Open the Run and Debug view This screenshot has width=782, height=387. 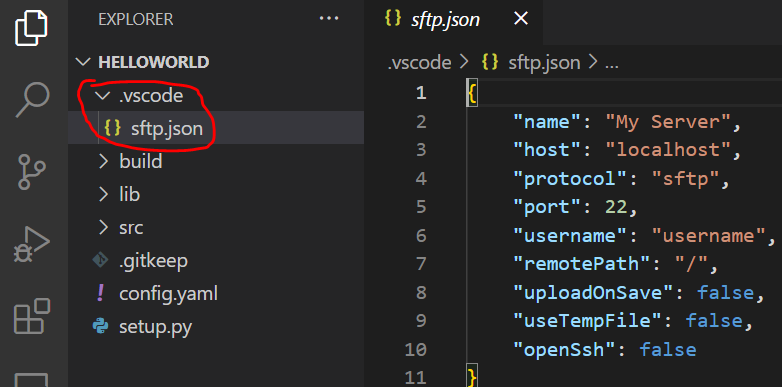[x=31, y=244]
